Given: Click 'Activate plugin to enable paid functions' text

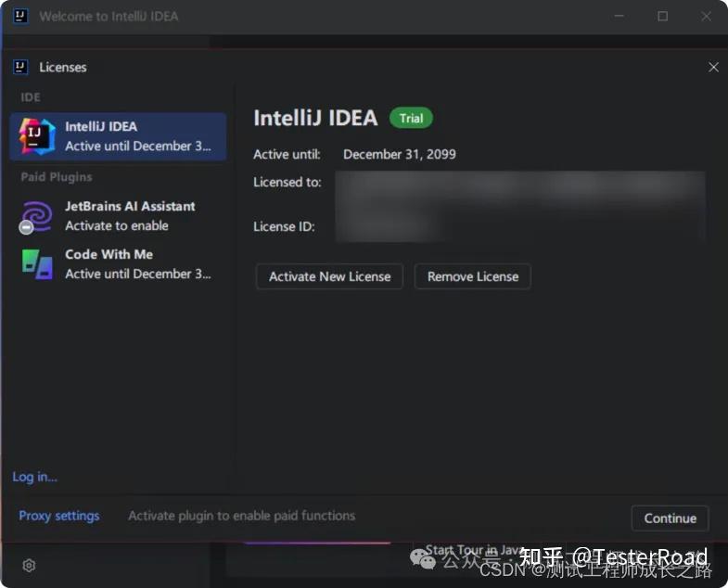Looking at the screenshot, I should pyautogui.click(x=241, y=516).
